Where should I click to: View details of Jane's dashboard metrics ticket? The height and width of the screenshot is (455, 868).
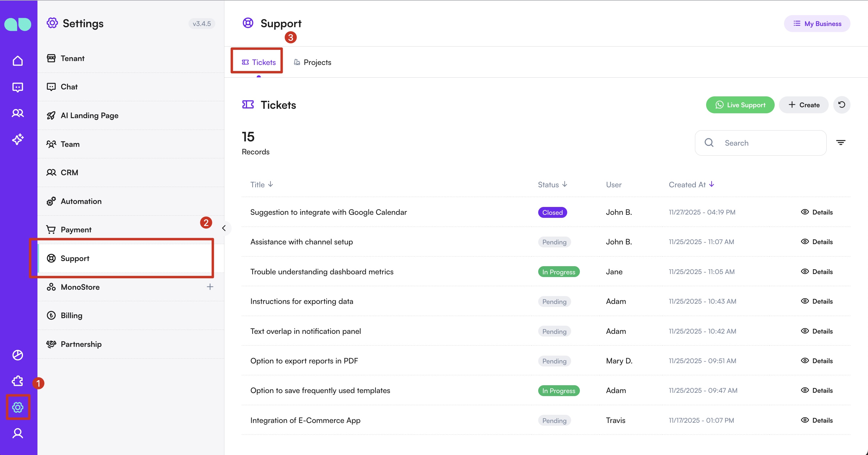pos(816,272)
